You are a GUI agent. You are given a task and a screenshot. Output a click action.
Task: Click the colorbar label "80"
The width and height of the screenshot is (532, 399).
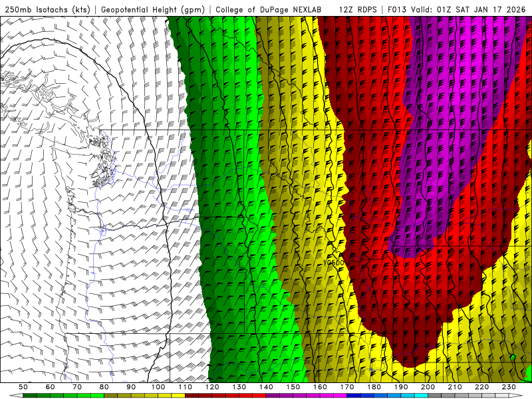tap(104, 387)
